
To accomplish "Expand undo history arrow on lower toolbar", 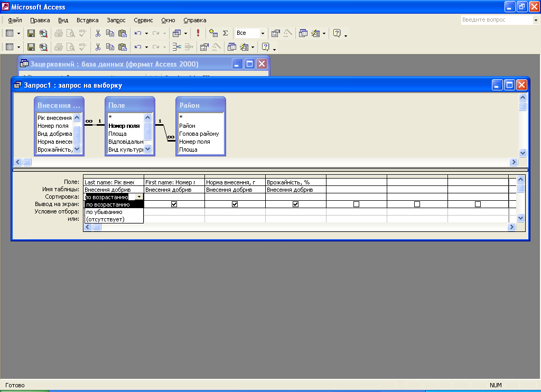I will pos(146,47).
